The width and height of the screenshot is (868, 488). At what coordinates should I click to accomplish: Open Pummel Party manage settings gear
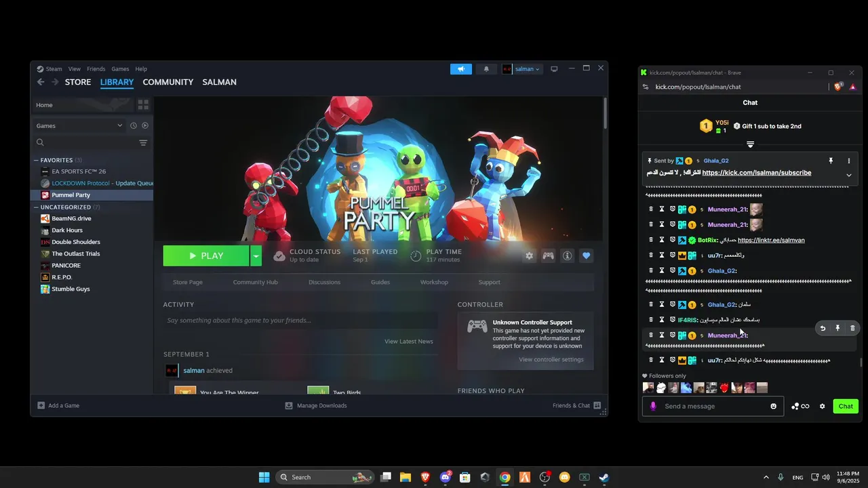tap(529, 256)
